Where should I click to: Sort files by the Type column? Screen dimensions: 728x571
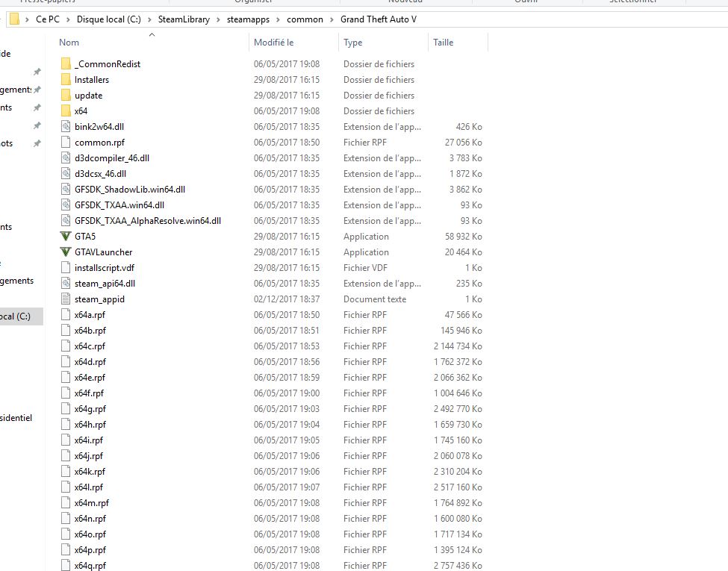353,43
